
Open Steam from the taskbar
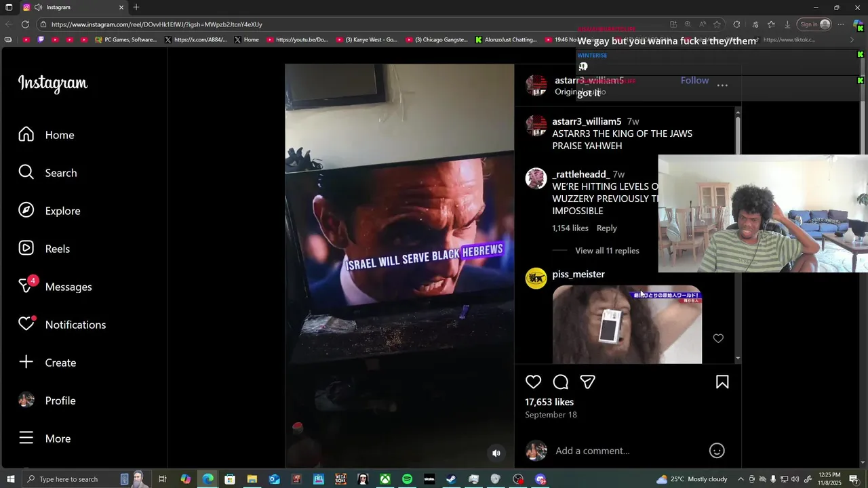click(x=451, y=479)
